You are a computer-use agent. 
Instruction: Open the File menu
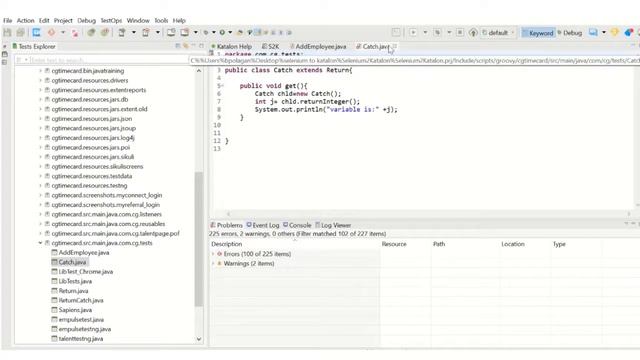click(x=8, y=20)
